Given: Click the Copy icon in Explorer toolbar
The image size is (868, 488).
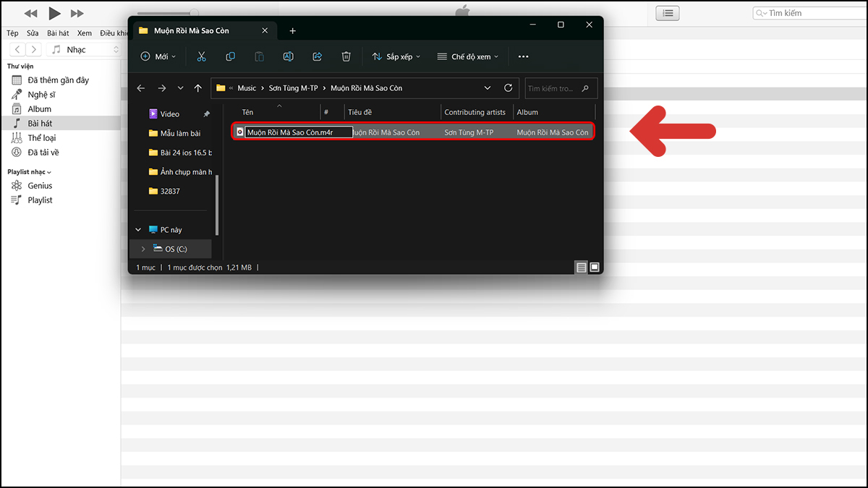Looking at the screenshot, I should click(230, 56).
